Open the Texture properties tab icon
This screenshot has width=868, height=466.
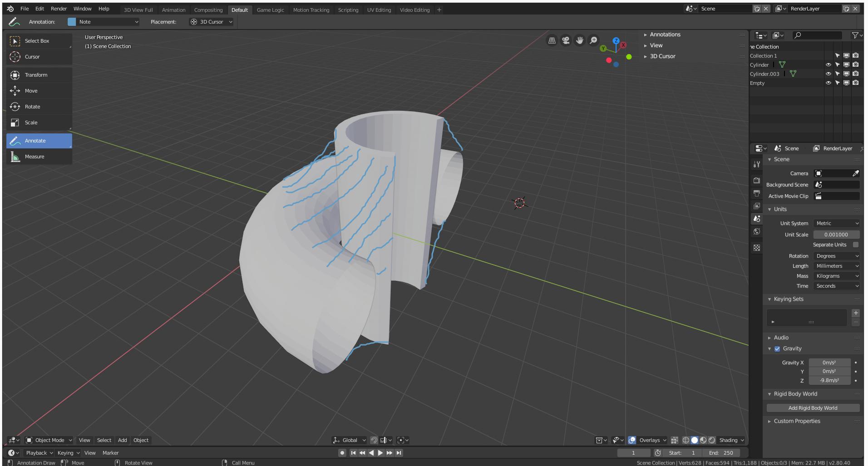[x=756, y=248]
